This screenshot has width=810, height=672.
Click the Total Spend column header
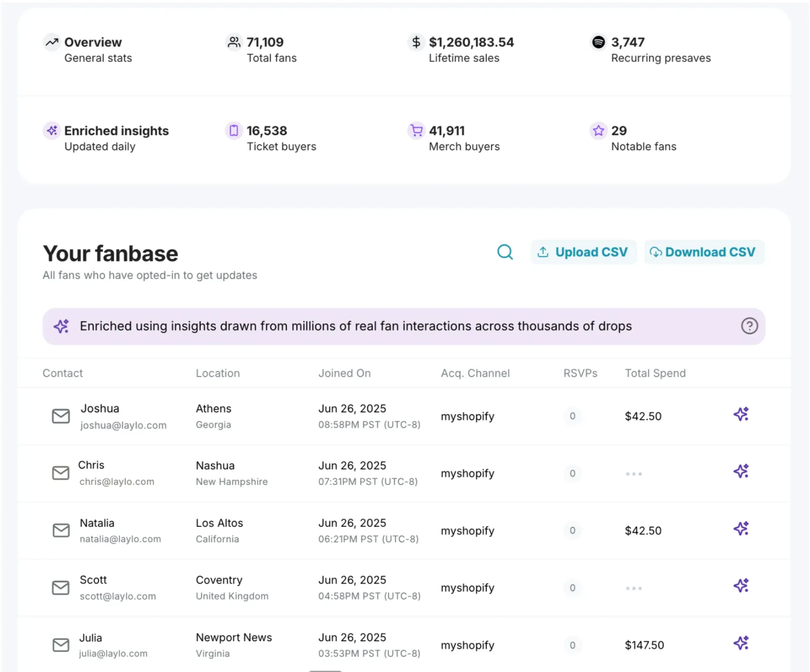tap(655, 373)
